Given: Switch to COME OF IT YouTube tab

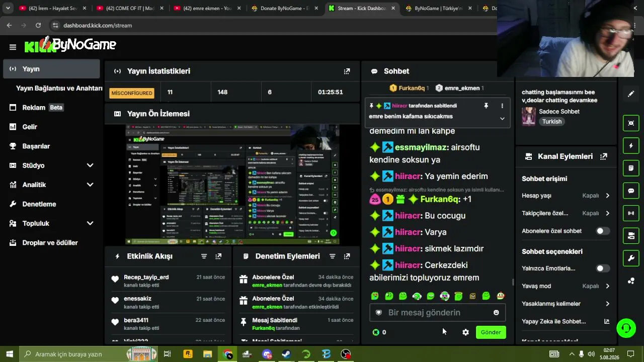Looking at the screenshot, I should 130,8.
